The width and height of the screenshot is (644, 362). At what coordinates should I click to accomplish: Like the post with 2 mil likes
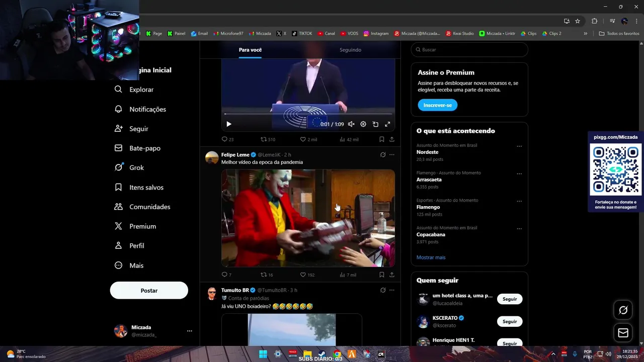308,139
